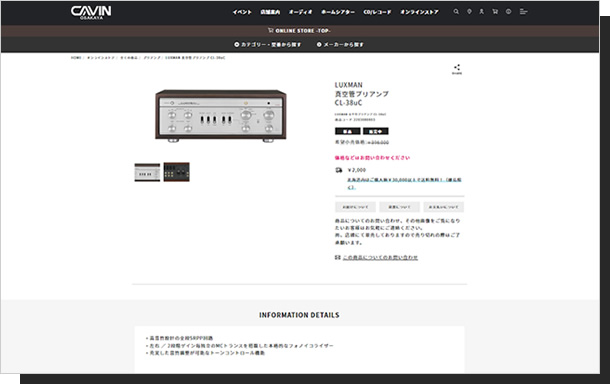Open the search magnifier icon
The width and height of the screenshot is (610, 384).
(456, 12)
